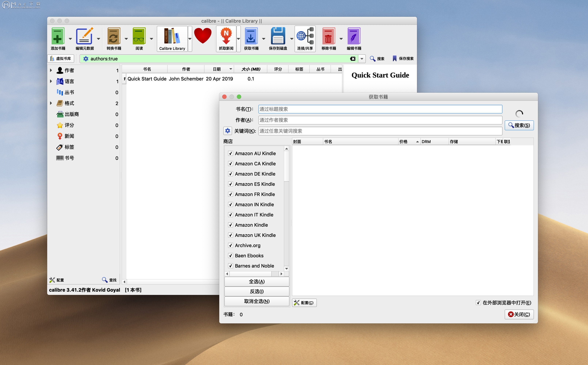
Task: Click the gear icon next to 关键词(K)
Action: tap(227, 131)
